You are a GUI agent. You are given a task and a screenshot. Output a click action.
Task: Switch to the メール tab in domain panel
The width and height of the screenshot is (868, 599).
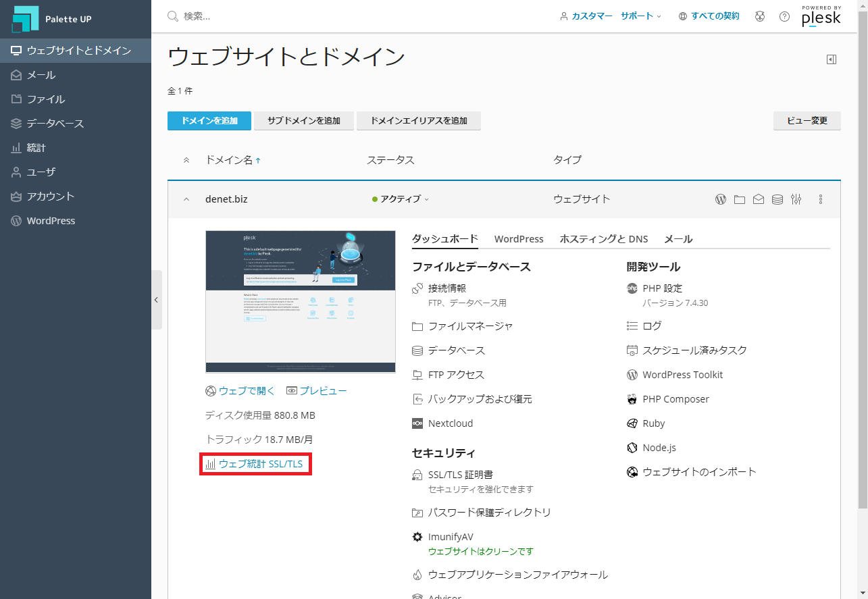coord(678,239)
